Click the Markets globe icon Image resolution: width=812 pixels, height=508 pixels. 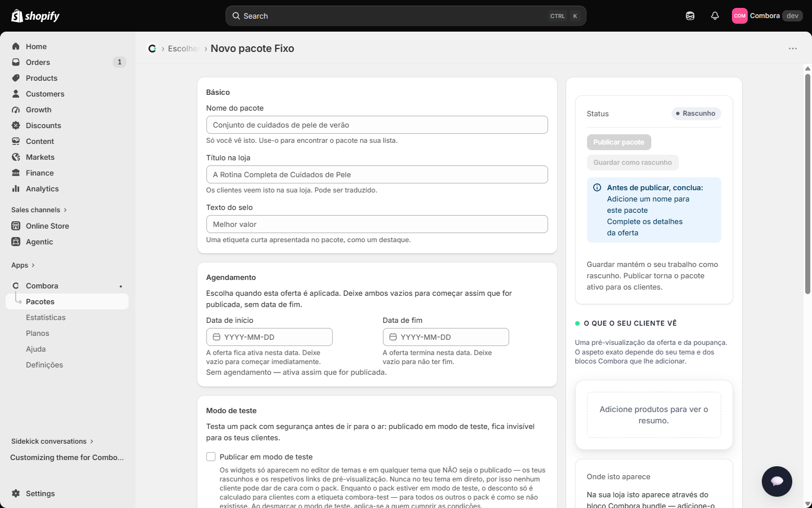coord(16,157)
